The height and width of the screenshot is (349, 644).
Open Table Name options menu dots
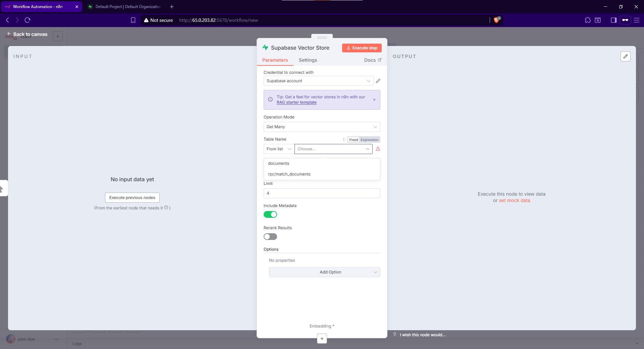(344, 139)
